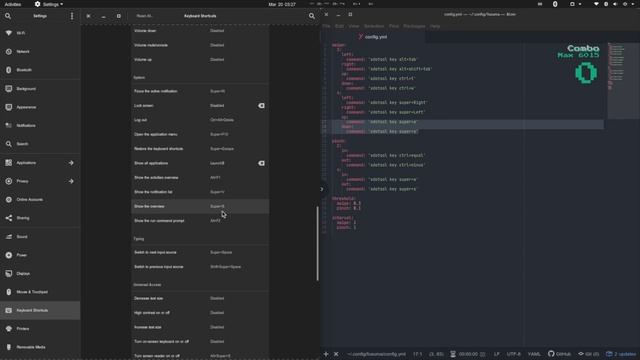Select Keyboard Shortcuts in sidebar

point(40,311)
